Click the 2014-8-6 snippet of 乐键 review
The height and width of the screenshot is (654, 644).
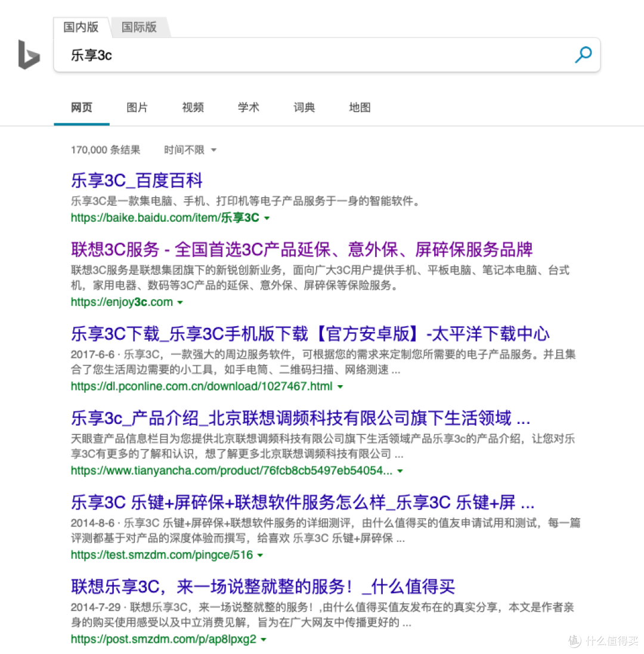click(x=326, y=531)
